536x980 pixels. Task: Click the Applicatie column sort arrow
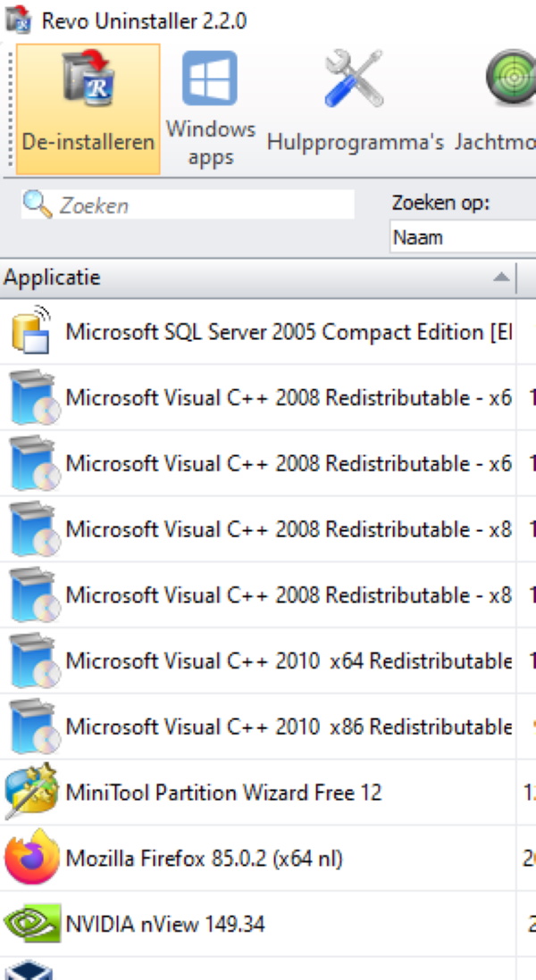tap(502, 278)
